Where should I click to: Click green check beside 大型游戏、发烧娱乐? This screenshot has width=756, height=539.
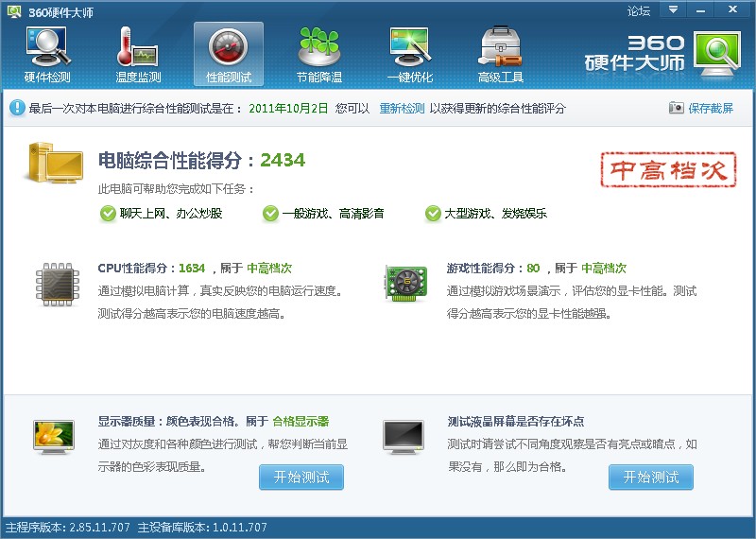click(x=433, y=214)
